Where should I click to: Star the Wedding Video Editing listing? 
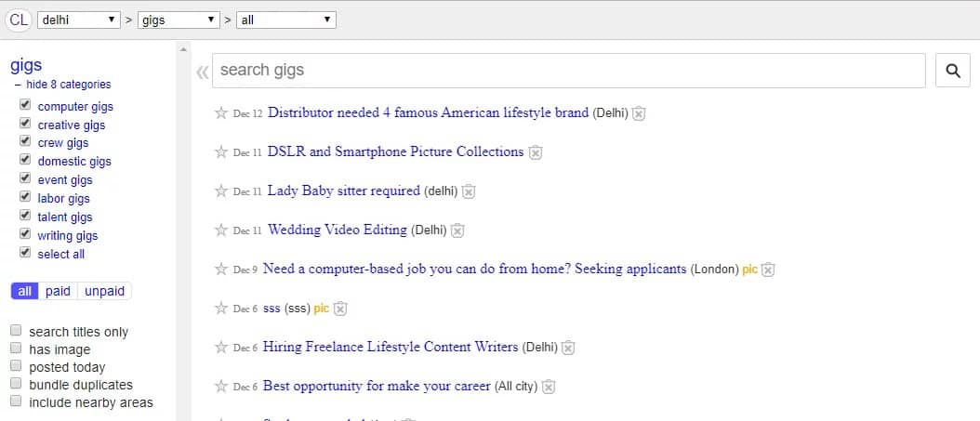click(x=220, y=230)
